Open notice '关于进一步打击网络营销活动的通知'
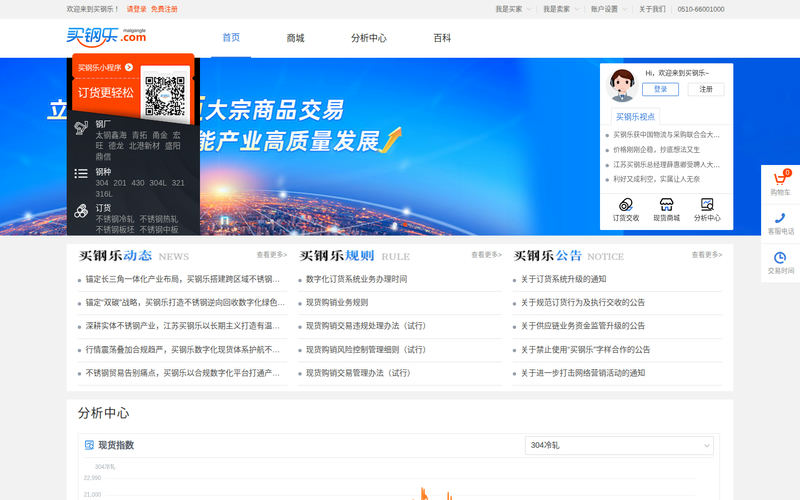Screen dimensions: 800x500 (x=583, y=373)
